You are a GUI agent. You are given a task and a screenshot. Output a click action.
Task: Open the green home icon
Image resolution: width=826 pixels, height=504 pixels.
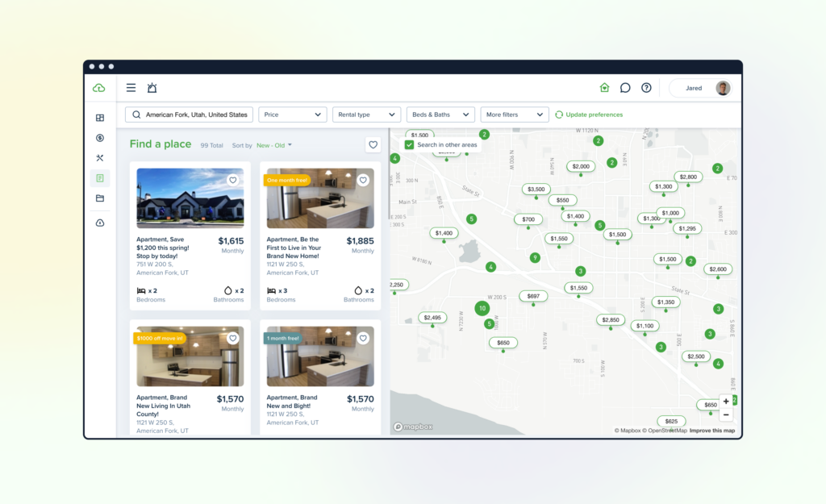pyautogui.click(x=604, y=88)
